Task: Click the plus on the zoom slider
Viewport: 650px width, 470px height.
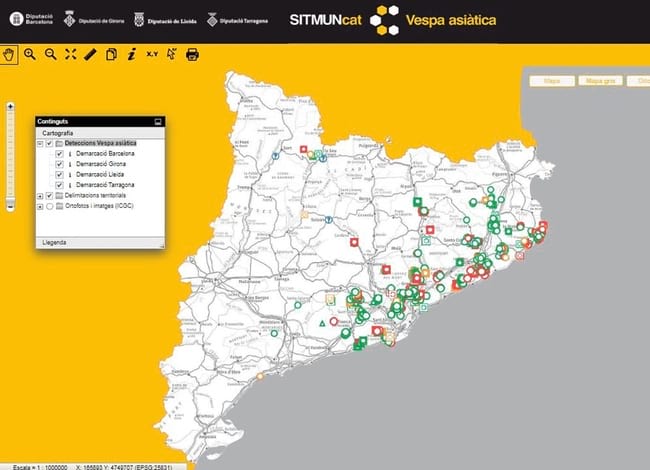Action: point(10,107)
